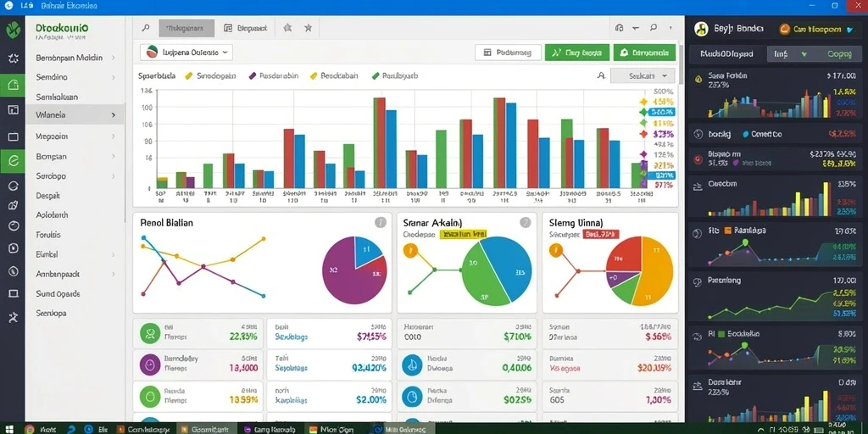Click the green leaf logo icon in the sidebar
The width and height of the screenshot is (868, 434).
coord(13,30)
